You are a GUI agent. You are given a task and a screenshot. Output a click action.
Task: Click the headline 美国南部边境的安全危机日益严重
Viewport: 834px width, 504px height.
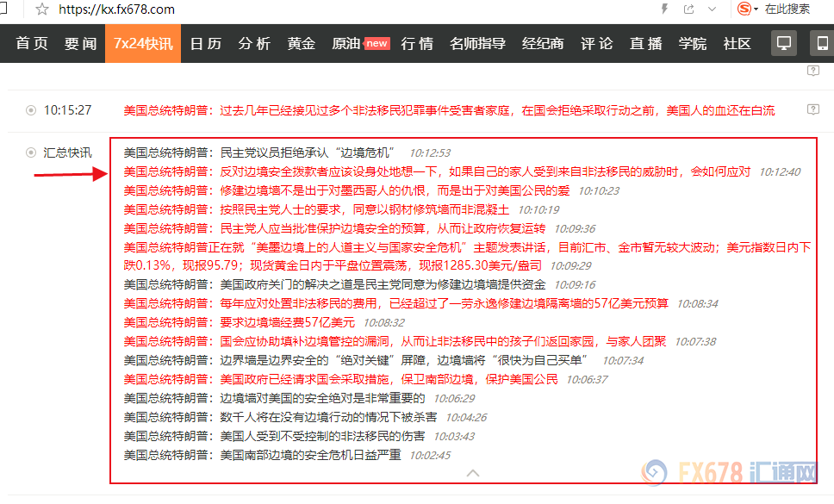click(262, 455)
